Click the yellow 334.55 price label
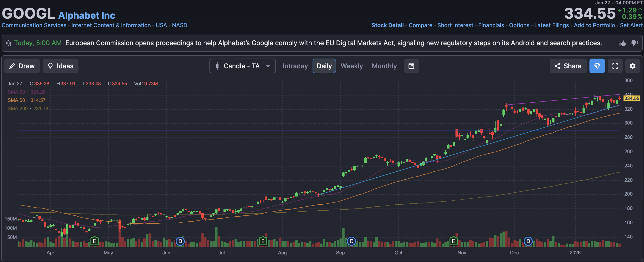The width and height of the screenshot is (644, 262). (632, 98)
